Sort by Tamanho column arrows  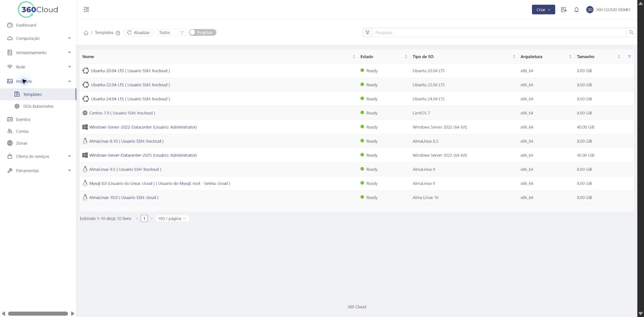tap(619, 57)
